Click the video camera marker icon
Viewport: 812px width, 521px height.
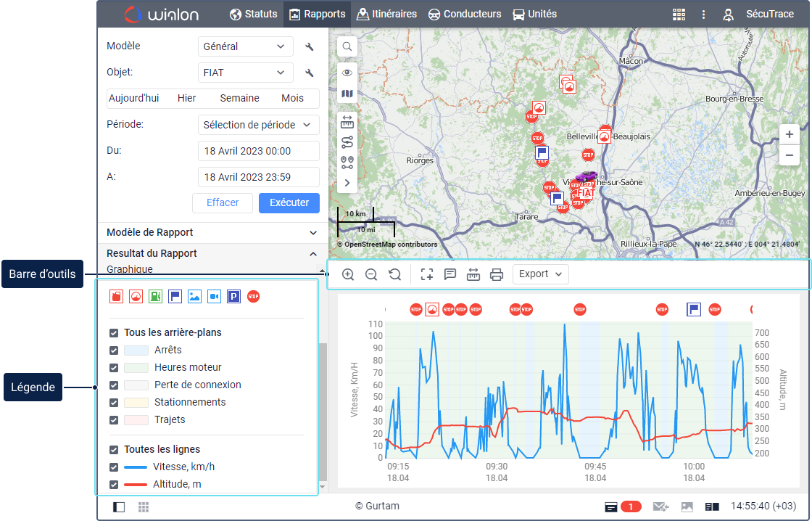214,297
